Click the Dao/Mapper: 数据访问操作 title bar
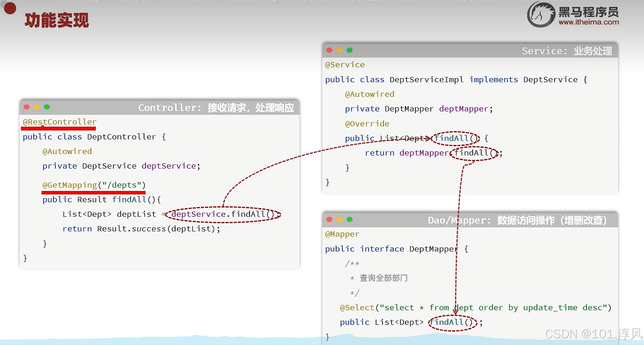The height and width of the screenshot is (345, 644). [470, 220]
